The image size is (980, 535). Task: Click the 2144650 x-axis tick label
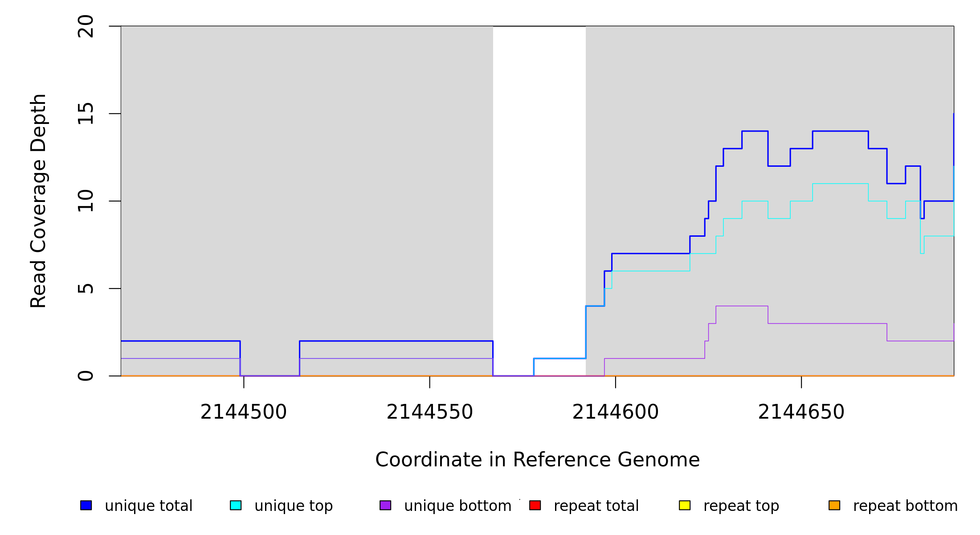pos(801,412)
